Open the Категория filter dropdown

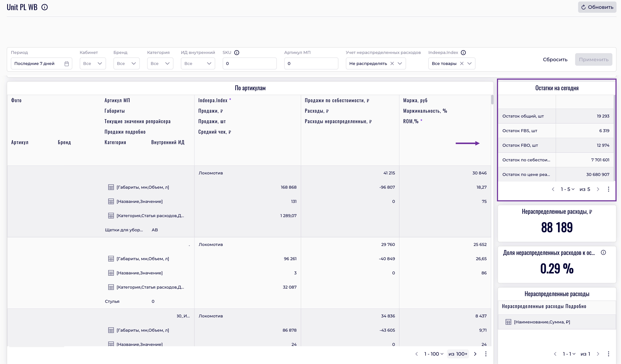pyautogui.click(x=160, y=64)
